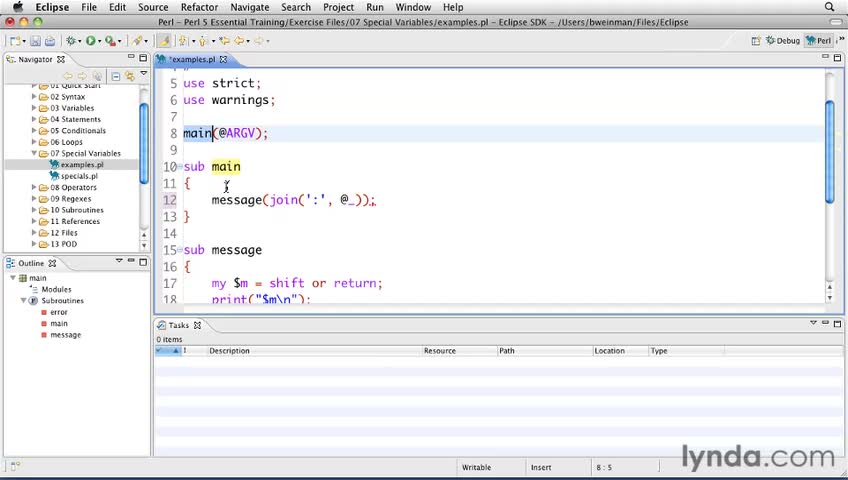Click Collapse All icon in Navigator
The height and width of the screenshot is (480, 848).
116,76
